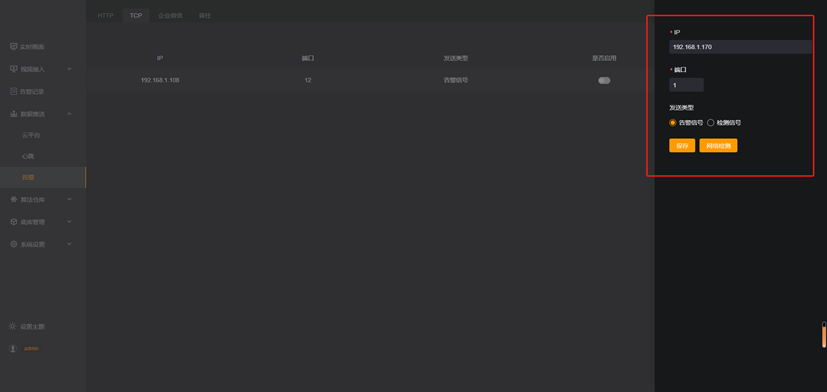The width and height of the screenshot is (827, 392).
Task: Click the 设置主题 sun theme icon
Action: click(x=13, y=327)
